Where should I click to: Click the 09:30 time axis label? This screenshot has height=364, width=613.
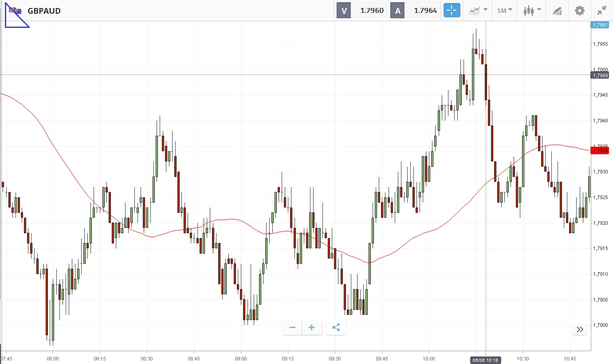[335, 359]
